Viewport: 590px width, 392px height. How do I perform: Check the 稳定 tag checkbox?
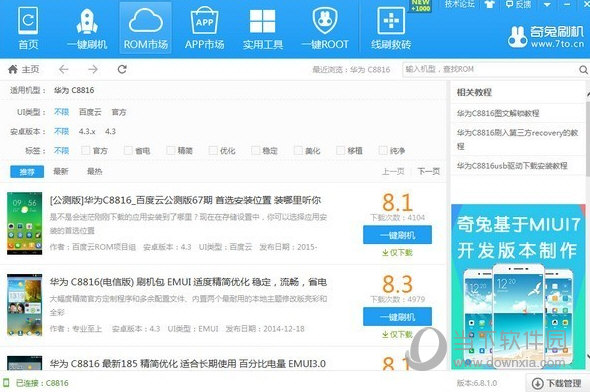tap(256, 150)
